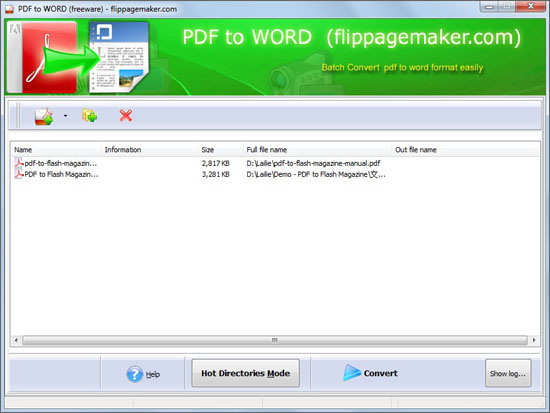The width and height of the screenshot is (550, 413).
Task: Click the Out file name column header
Action: [x=465, y=150]
